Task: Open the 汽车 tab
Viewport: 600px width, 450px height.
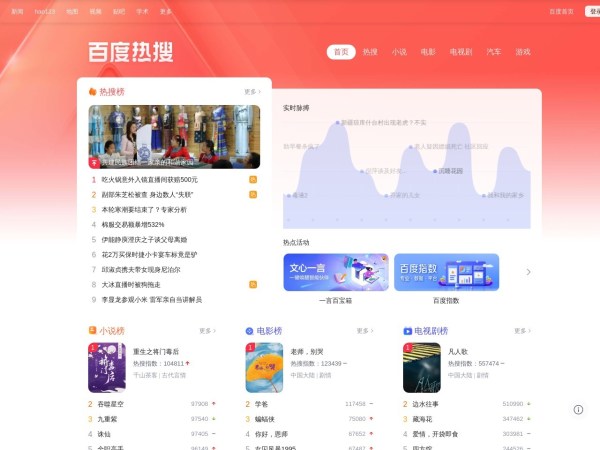Action: click(494, 52)
